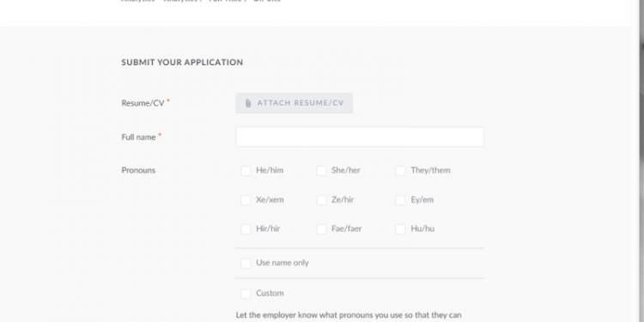Click the Submit Your Application heading

pos(182,63)
